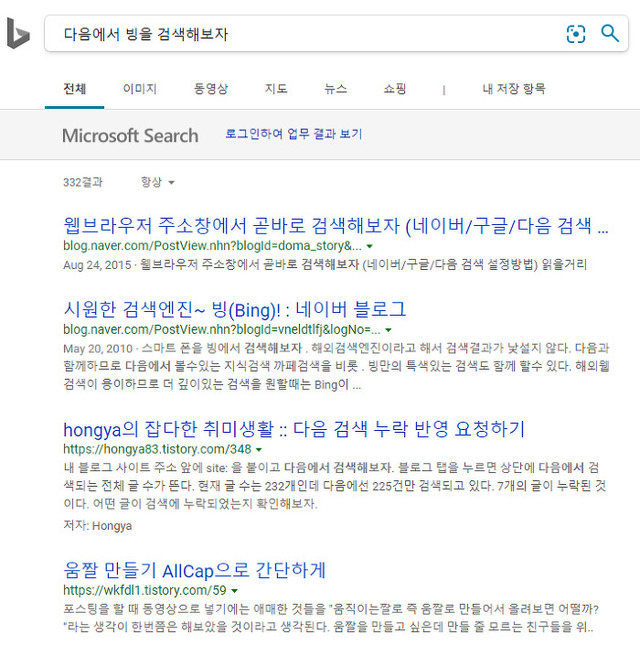
Task: Expand arrow next to first blog.naver.com URL
Action: point(370,246)
